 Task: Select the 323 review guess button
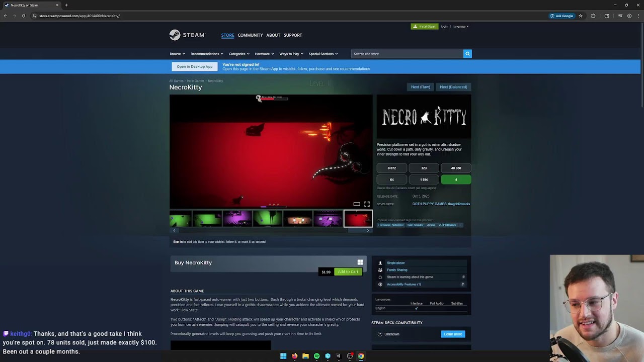(424, 168)
